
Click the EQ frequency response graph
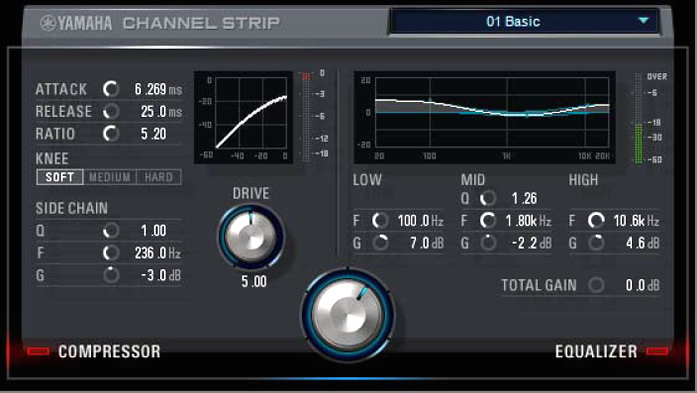485,117
